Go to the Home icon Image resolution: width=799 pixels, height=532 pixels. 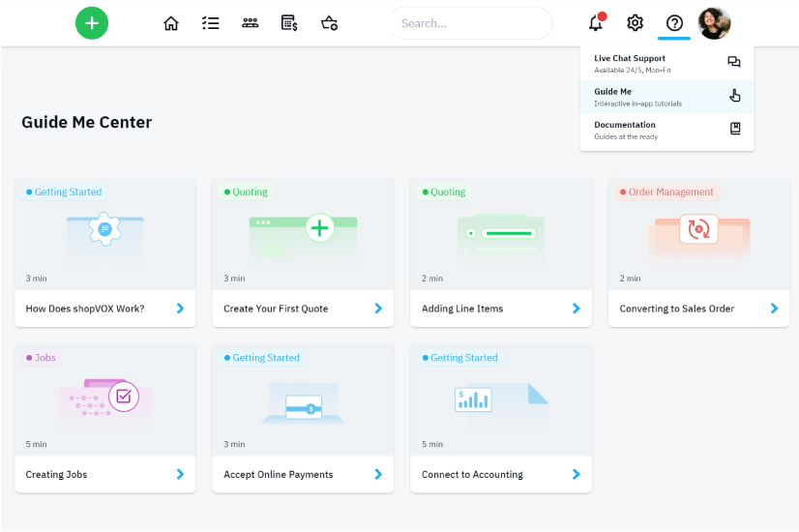pos(171,23)
